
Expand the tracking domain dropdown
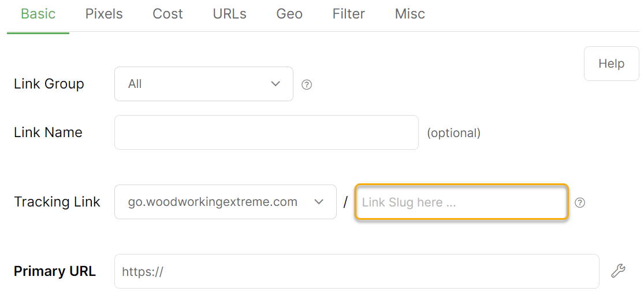(225, 202)
